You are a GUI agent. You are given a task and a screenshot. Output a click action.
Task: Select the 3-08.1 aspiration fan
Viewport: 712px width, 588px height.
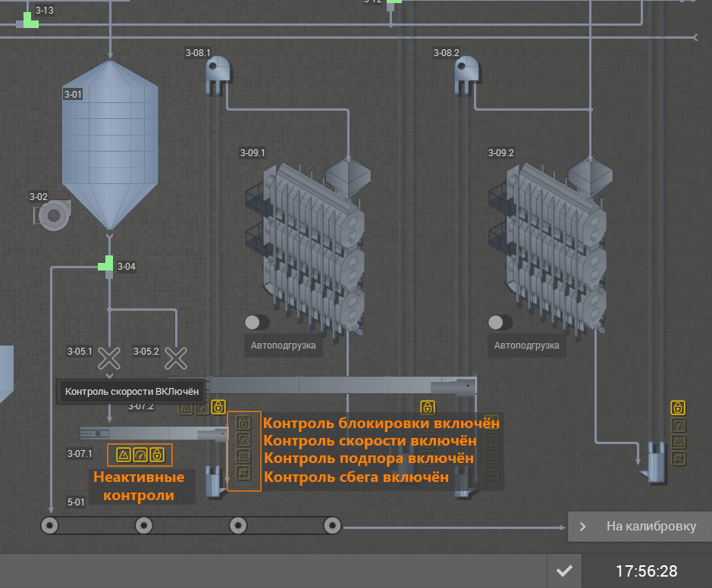[221, 73]
